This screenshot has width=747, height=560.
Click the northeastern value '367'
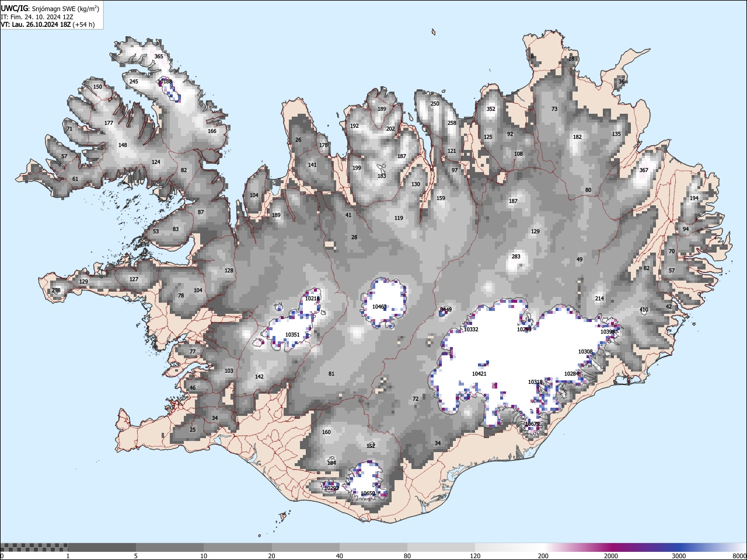(644, 170)
